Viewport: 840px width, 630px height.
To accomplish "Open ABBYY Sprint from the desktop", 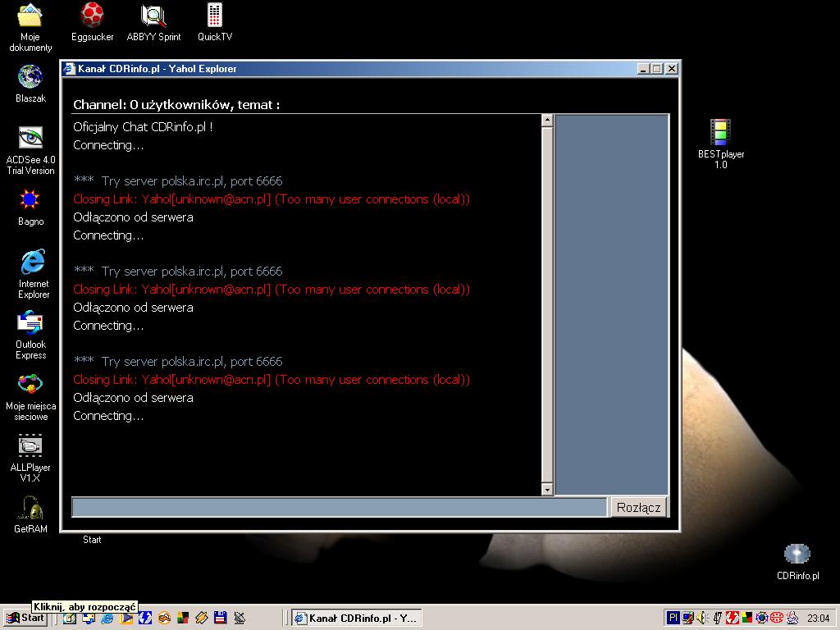I will [153, 22].
